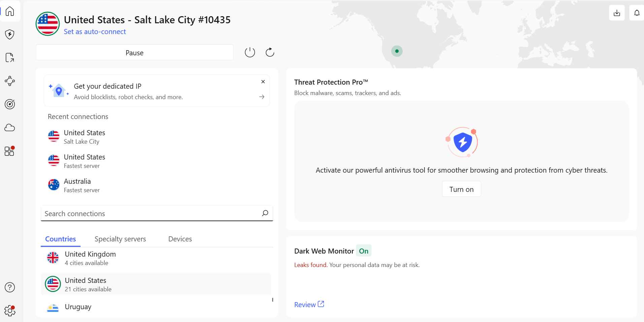Viewport: 644px width, 322px height.
Task: Switch to the Devices tab
Action: (x=180, y=239)
